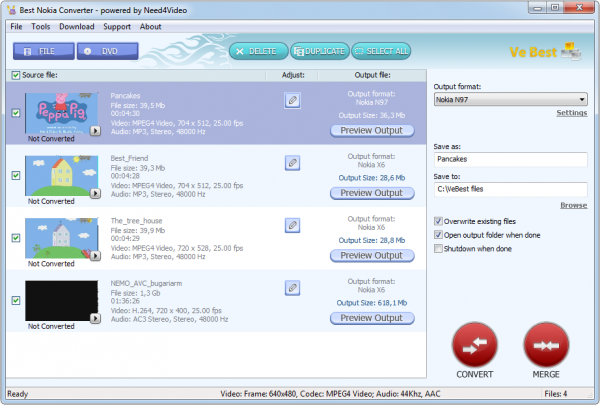Select the black NEMO_AVC_bugariarm thumbnail
Viewport: 600px width, 405px height.
coord(61,300)
